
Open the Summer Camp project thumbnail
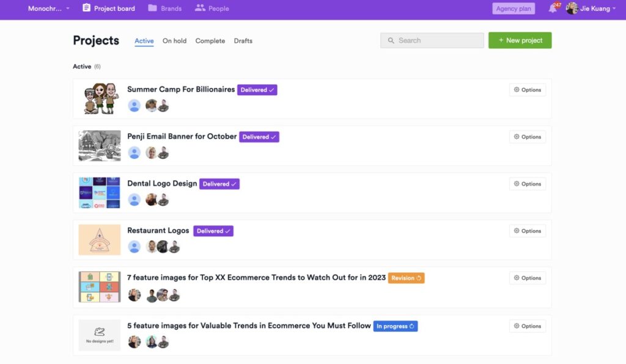tap(100, 98)
